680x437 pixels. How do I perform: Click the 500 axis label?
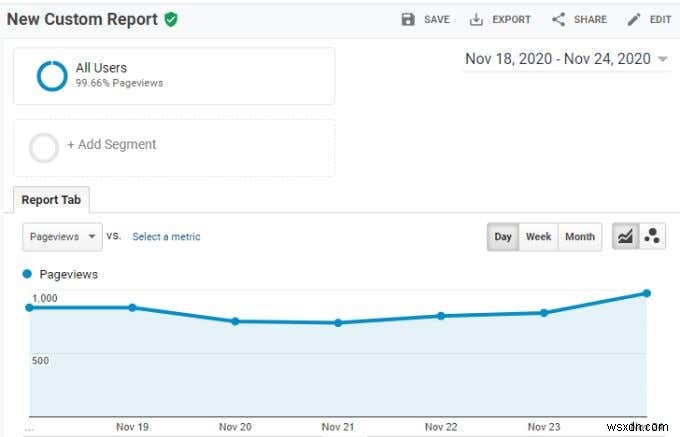[40, 360]
